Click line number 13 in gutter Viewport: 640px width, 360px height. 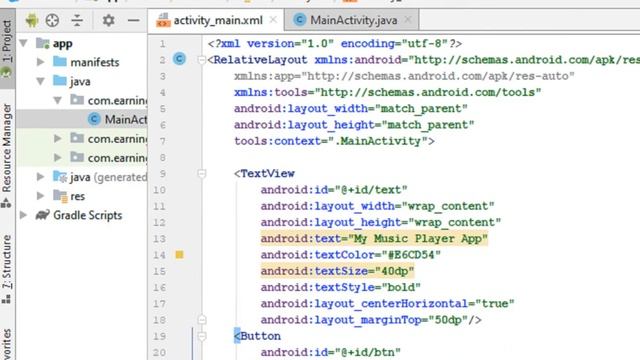click(x=159, y=238)
